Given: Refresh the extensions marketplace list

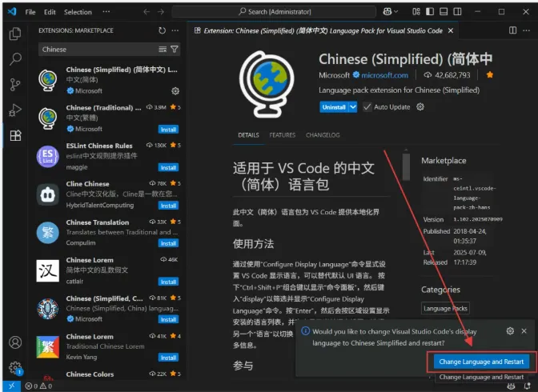Looking at the screenshot, I should coord(162,30).
